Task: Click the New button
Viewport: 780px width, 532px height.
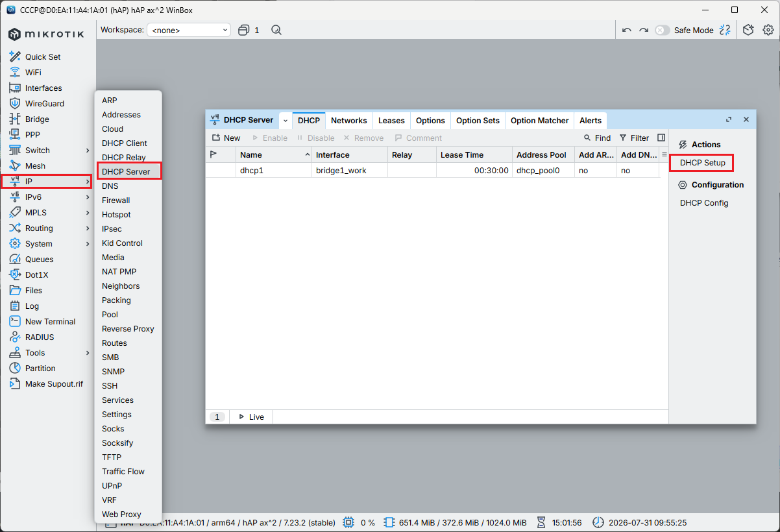Action: click(226, 138)
